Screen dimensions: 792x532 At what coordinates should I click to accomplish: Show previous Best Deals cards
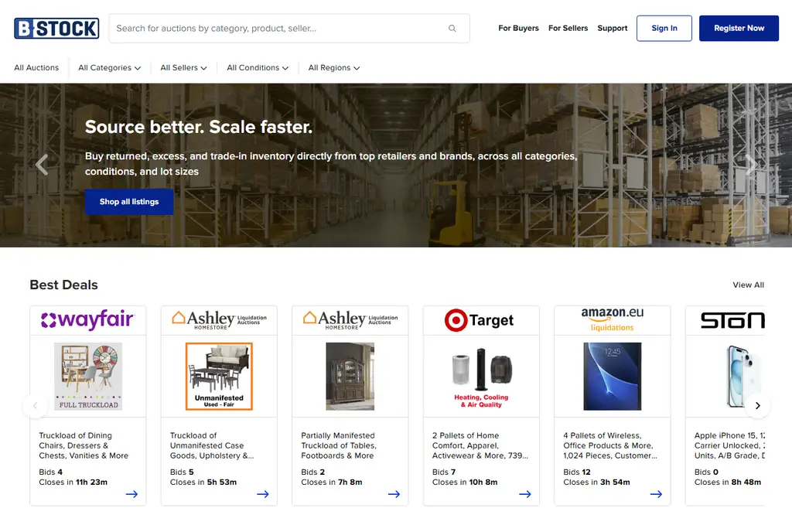pos(36,405)
